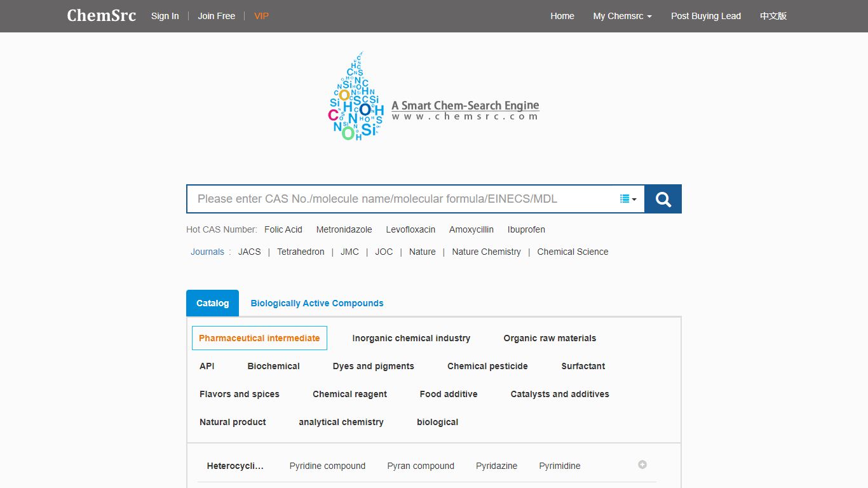The image size is (868, 488).
Task: Expand the Heterocyclic row plus icon
Action: click(642, 464)
